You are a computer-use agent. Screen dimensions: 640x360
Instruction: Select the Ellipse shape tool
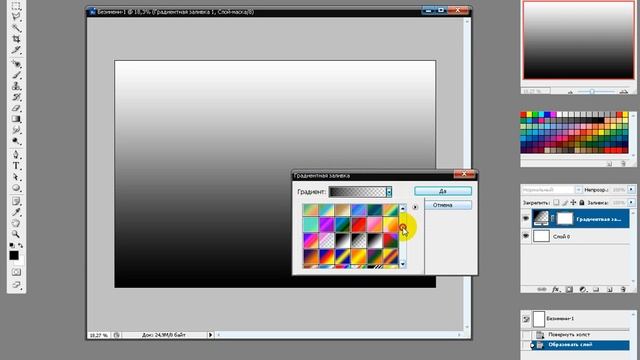pyautogui.click(x=16, y=188)
